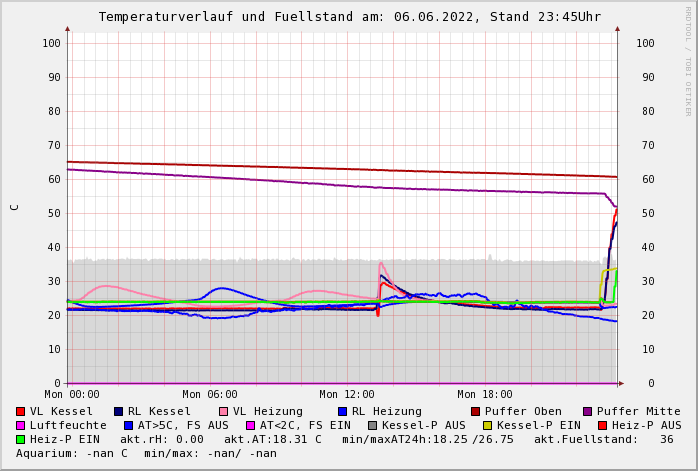The image size is (698, 471).
Task: Click the Mon 12:00 time axis label
Action: coord(347,395)
